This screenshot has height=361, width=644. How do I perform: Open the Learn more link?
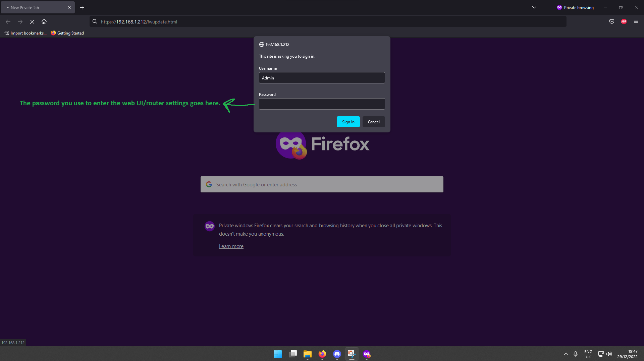click(x=231, y=246)
